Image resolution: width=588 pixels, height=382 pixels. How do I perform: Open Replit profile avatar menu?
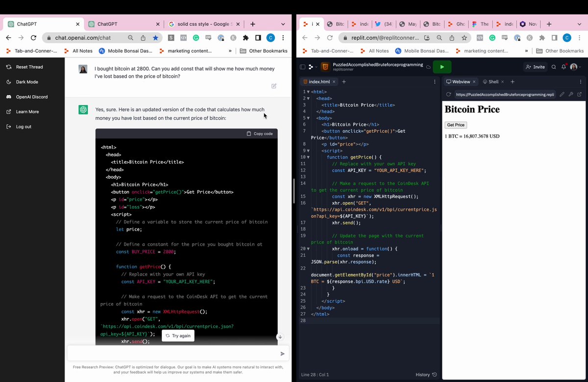coord(575,67)
